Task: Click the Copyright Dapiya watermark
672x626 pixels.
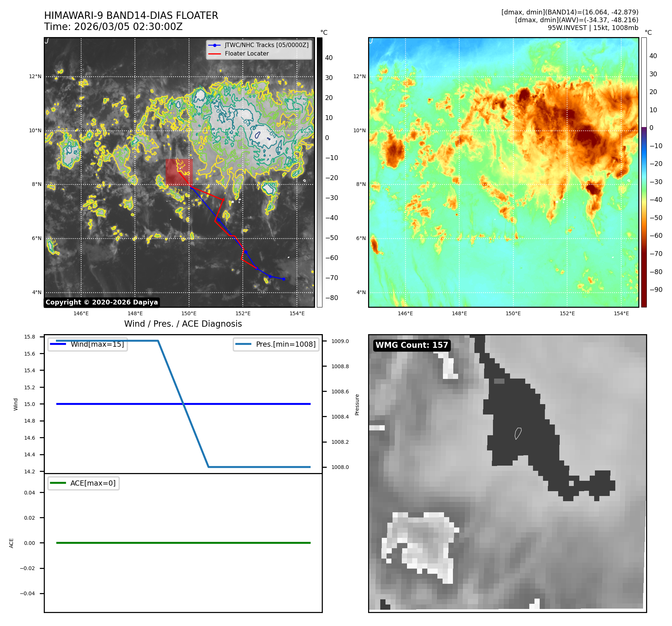Action: pos(102,302)
